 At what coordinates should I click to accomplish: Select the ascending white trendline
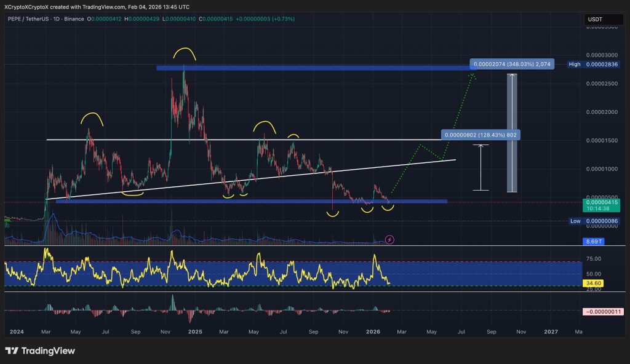(246, 180)
